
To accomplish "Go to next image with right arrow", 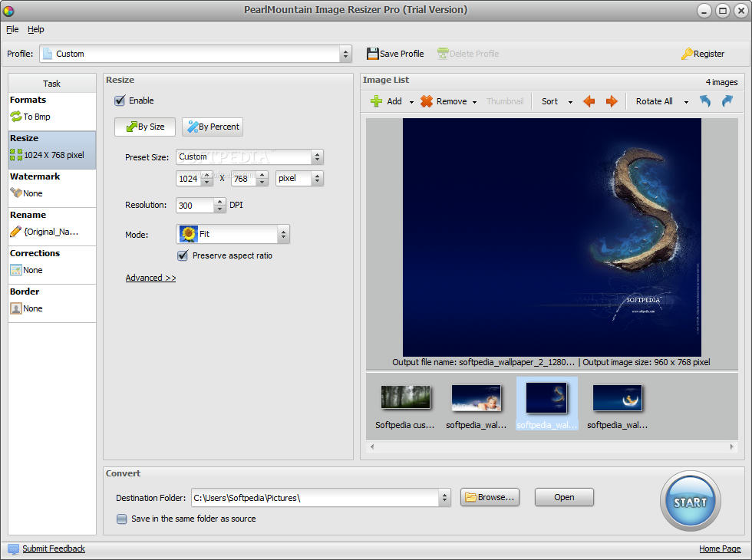I will (x=612, y=101).
